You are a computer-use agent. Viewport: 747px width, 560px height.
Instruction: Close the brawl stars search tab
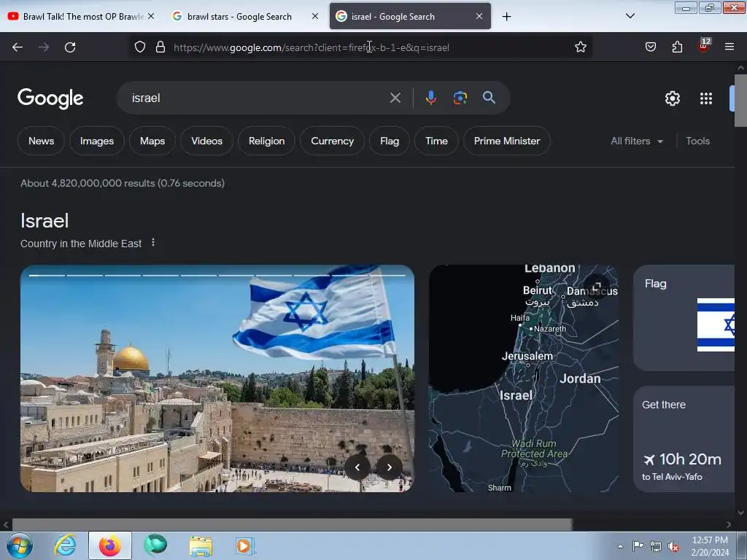pyautogui.click(x=315, y=16)
